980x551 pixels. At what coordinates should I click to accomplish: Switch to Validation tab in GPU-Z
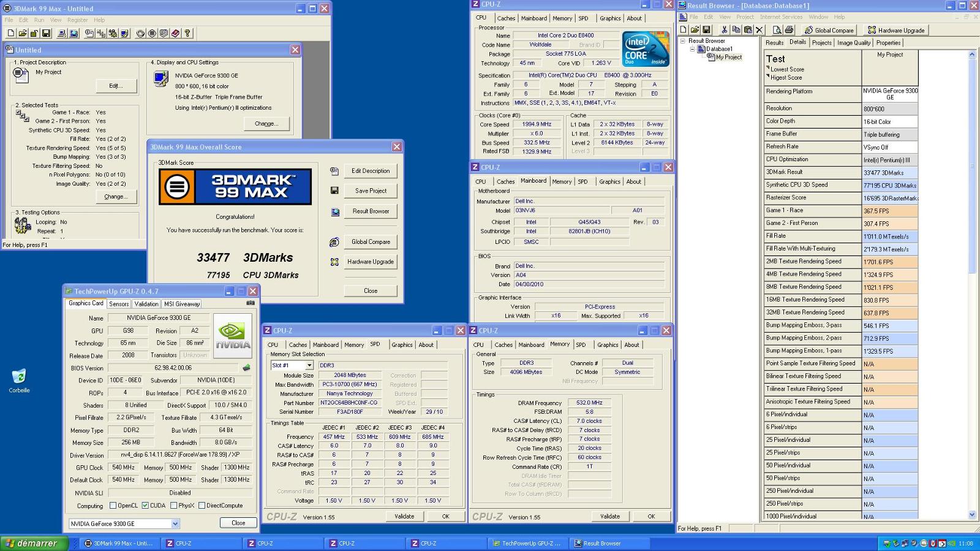point(146,304)
